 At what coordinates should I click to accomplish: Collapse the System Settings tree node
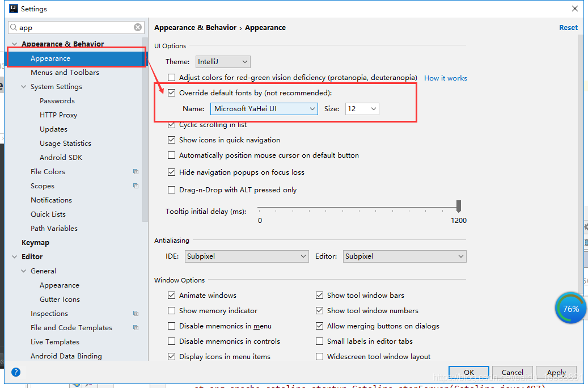[24, 87]
